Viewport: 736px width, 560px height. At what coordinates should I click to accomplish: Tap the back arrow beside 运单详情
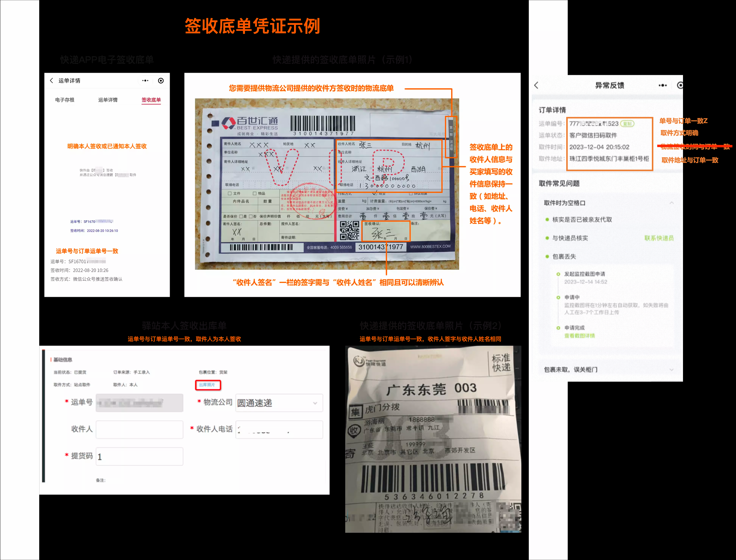pos(51,81)
